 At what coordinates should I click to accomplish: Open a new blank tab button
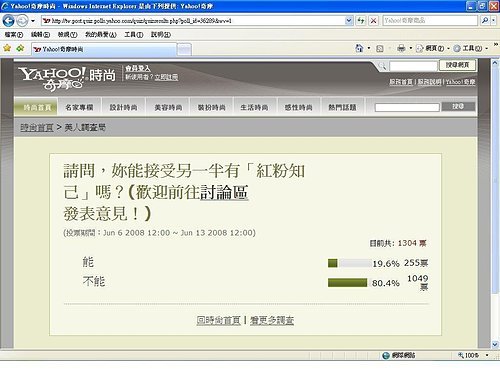pyautogui.click(x=184, y=50)
